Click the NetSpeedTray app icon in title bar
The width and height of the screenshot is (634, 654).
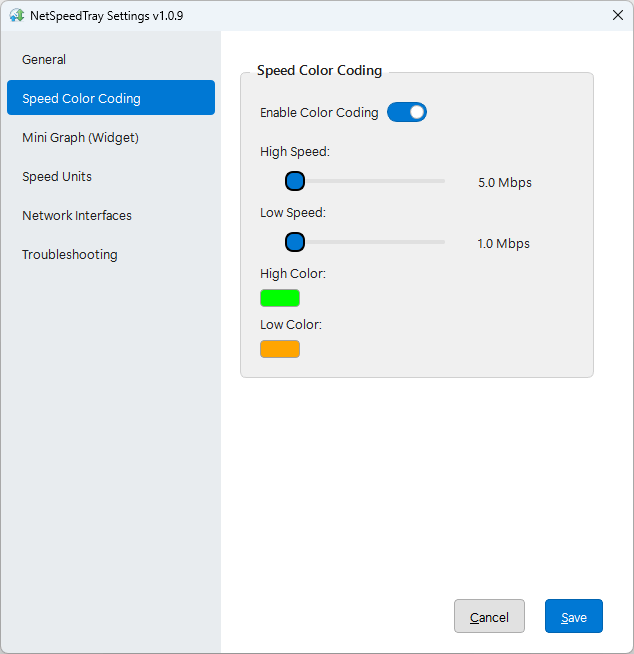pos(17,15)
